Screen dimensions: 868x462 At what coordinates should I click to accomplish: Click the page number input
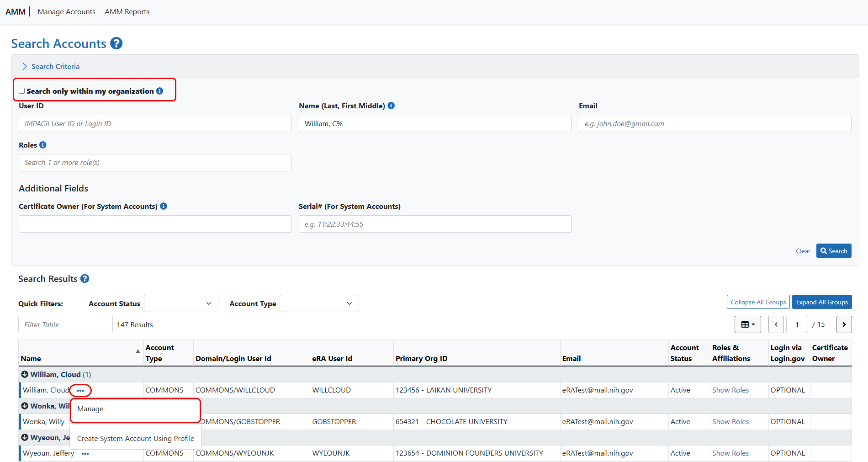797,324
